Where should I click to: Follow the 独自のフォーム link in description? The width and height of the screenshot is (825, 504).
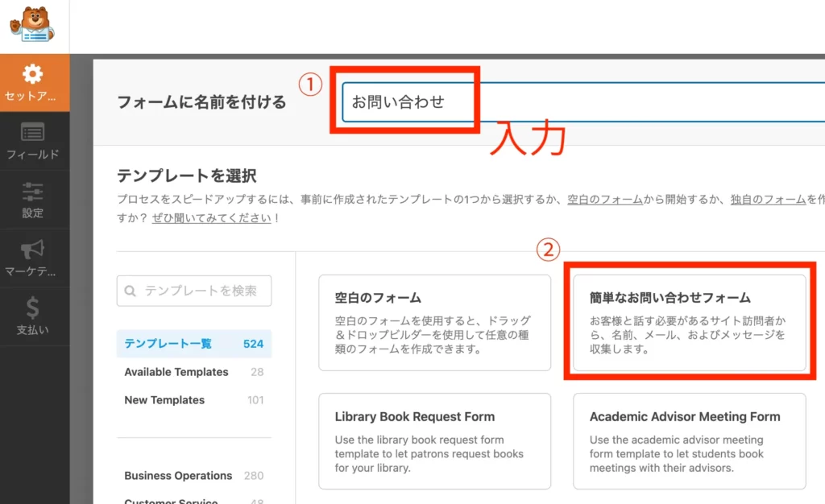coord(768,199)
